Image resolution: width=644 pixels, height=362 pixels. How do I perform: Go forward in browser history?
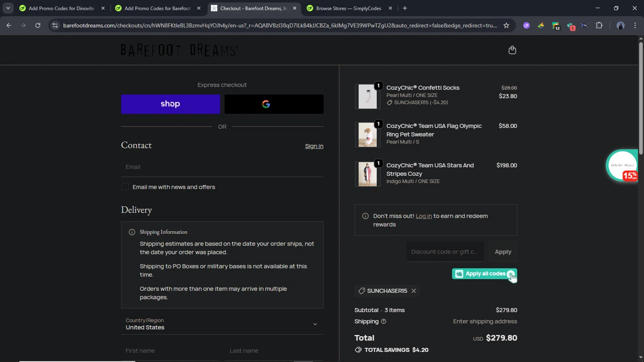[x=23, y=25]
